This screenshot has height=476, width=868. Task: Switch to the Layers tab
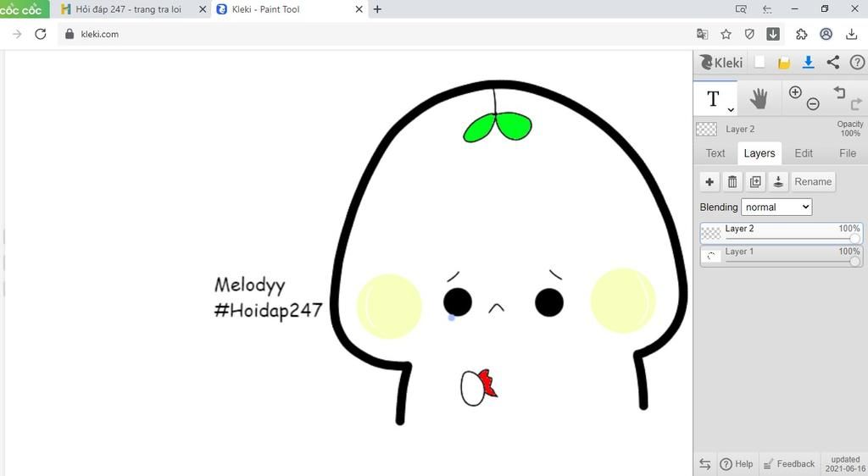pyautogui.click(x=759, y=153)
